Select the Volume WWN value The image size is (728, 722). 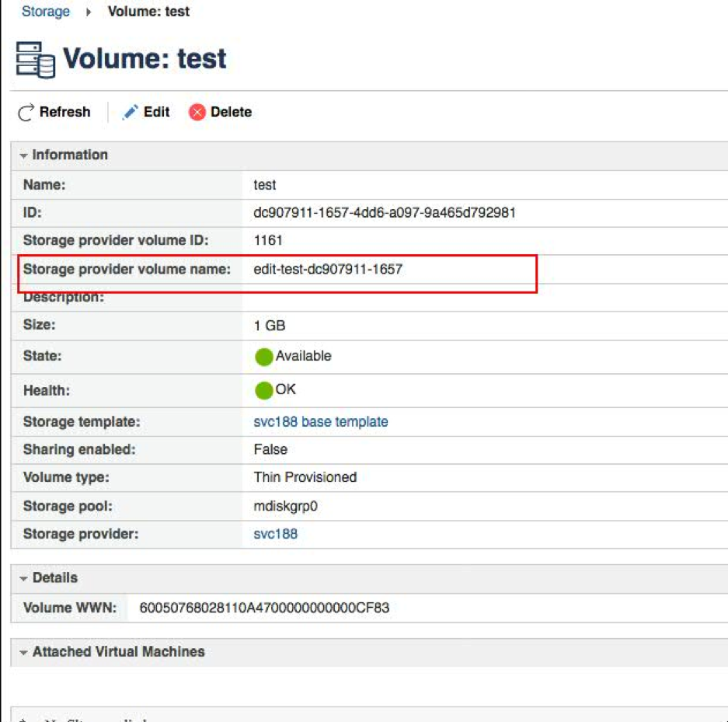pos(264,608)
